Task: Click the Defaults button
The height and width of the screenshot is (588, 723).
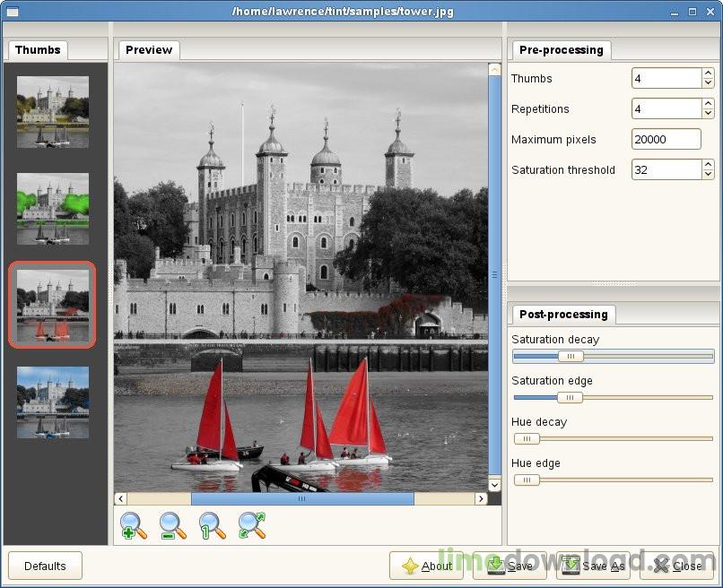Action: pyautogui.click(x=45, y=566)
